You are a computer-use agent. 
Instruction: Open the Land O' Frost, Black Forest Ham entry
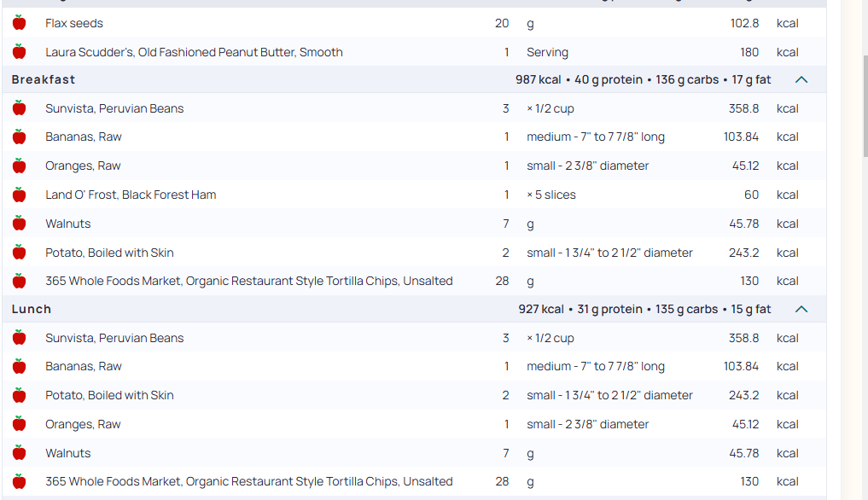[x=131, y=195]
